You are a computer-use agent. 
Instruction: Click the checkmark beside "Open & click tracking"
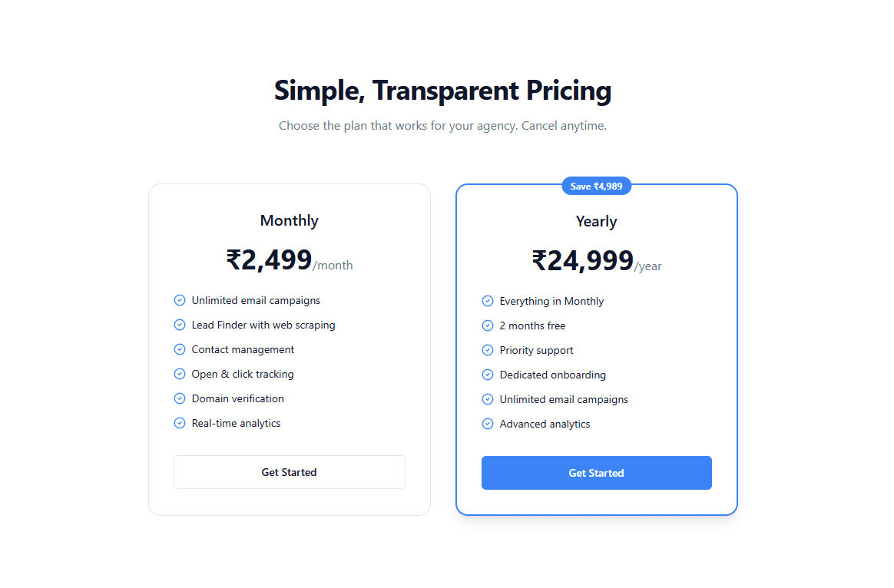pos(180,374)
